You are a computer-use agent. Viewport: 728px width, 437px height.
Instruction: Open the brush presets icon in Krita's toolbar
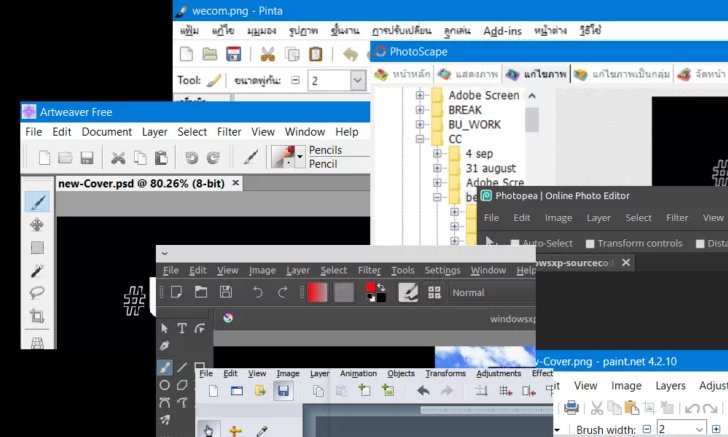pyautogui.click(x=409, y=293)
